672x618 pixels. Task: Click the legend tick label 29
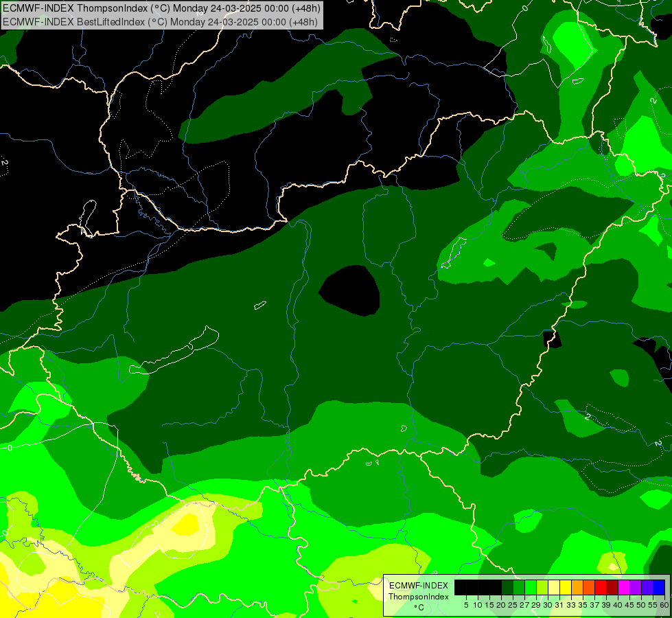coord(536,605)
